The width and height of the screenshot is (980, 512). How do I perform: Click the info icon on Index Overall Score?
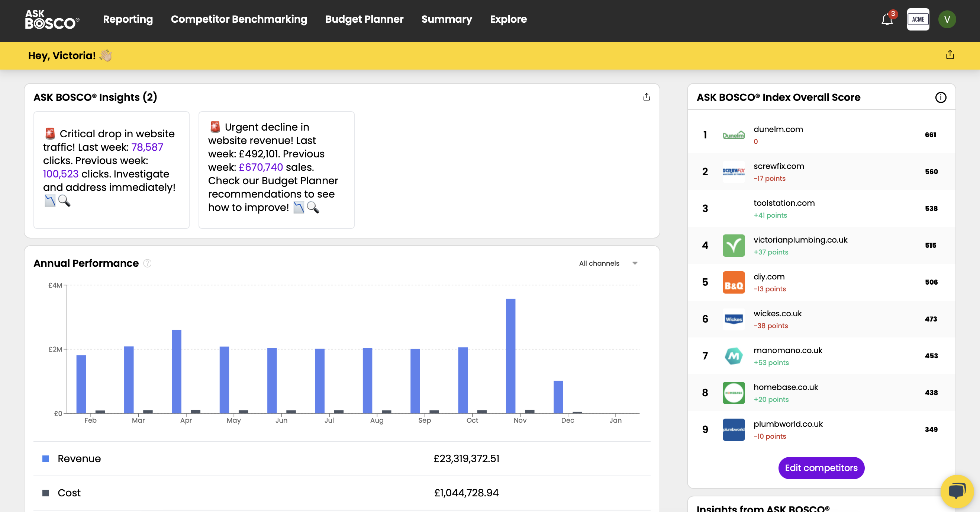click(941, 97)
